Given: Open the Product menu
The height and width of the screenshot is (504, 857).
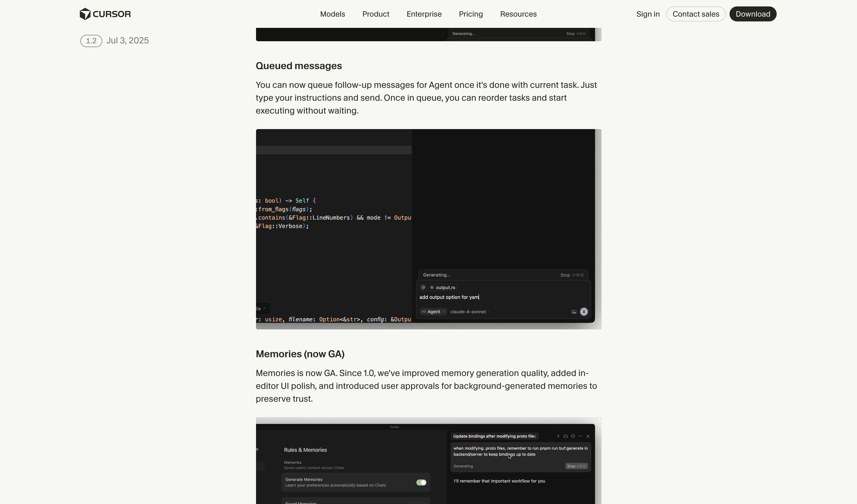Looking at the screenshot, I should [x=375, y=14].
